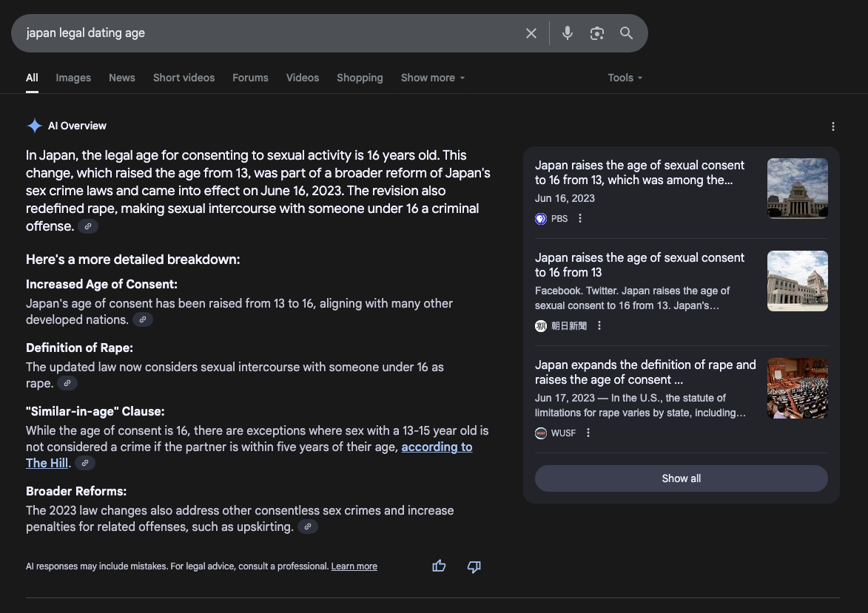Open three-dot menu next to PBS source
Image resolution: width=868 pixels, height=613 pixels.
580,219
